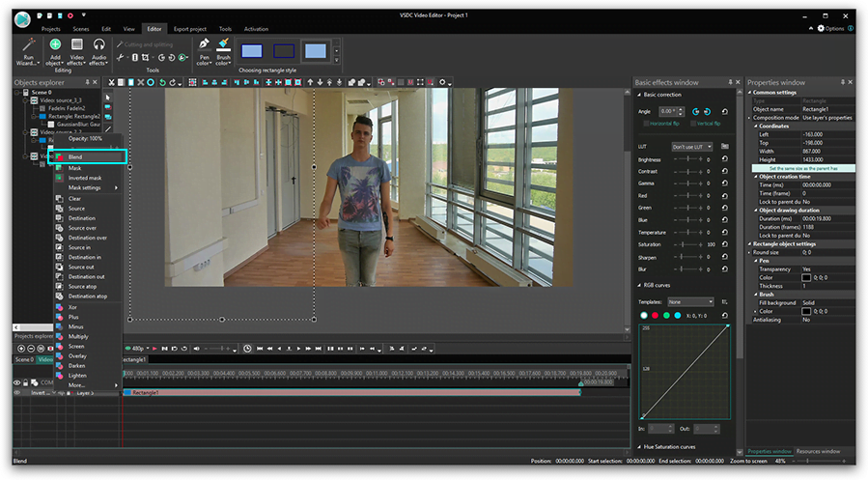Select the cyan-blue RGB curve channel

(x=677, y=315)
